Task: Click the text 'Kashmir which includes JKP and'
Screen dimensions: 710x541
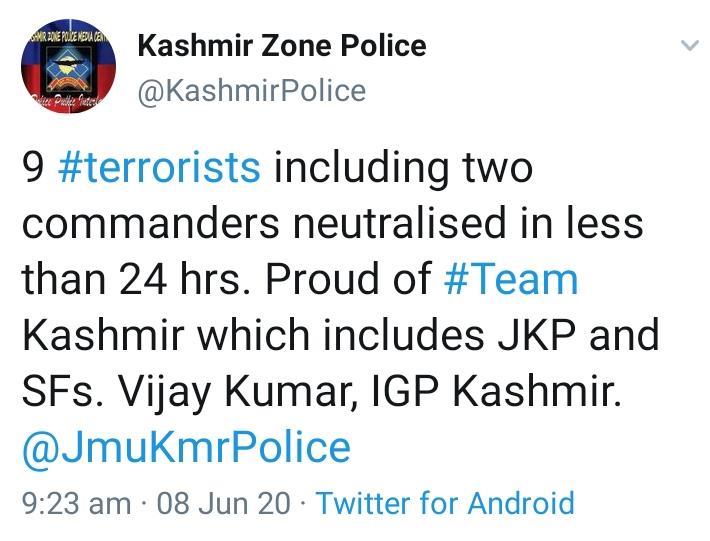Action: tap(341, 335)
